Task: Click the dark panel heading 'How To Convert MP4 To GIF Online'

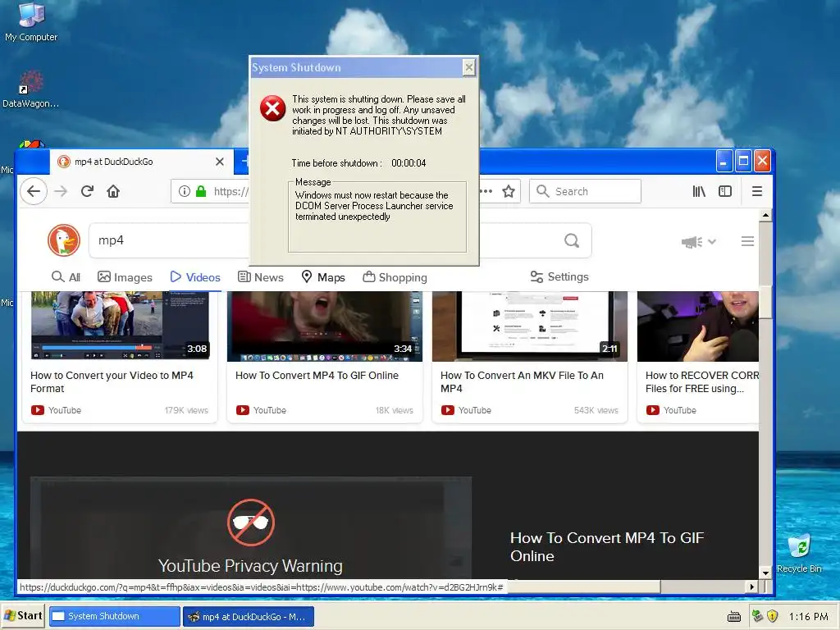Action: [607, 546]
